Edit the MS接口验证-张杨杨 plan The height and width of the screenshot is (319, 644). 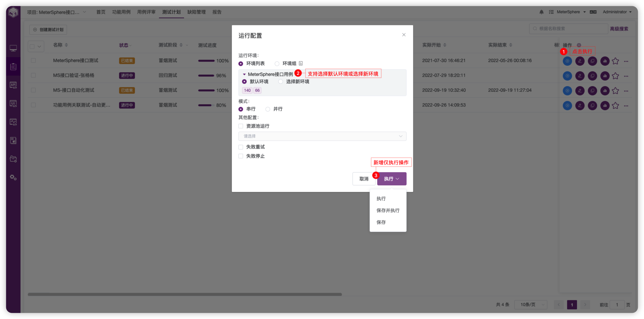click(580, 76)
